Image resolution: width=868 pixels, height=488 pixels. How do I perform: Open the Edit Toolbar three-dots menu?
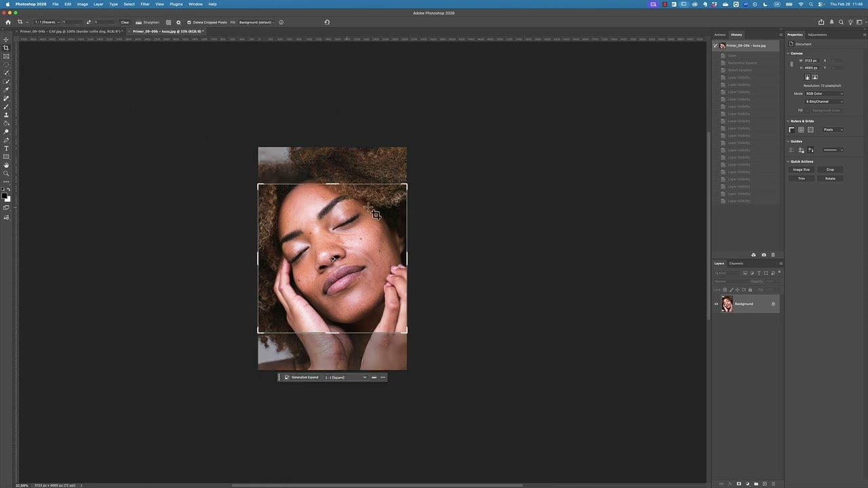[x=6, y=182]
